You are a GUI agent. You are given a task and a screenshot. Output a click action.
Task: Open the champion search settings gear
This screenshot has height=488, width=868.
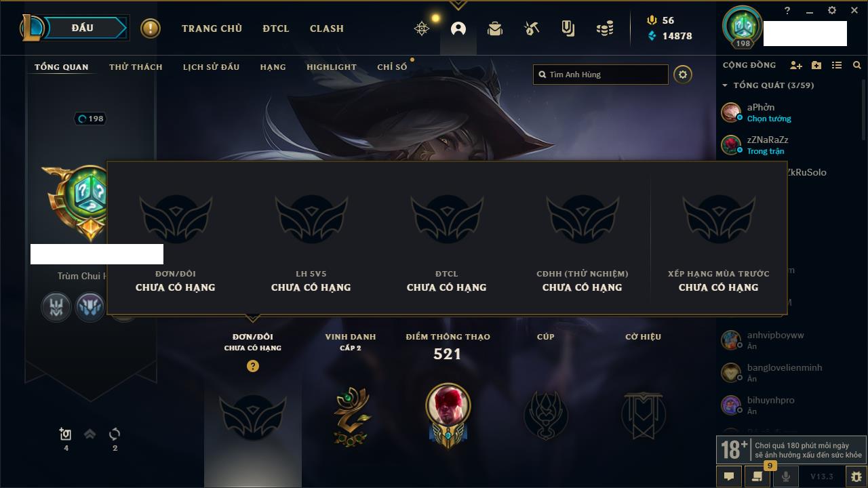tap(683, 75)
